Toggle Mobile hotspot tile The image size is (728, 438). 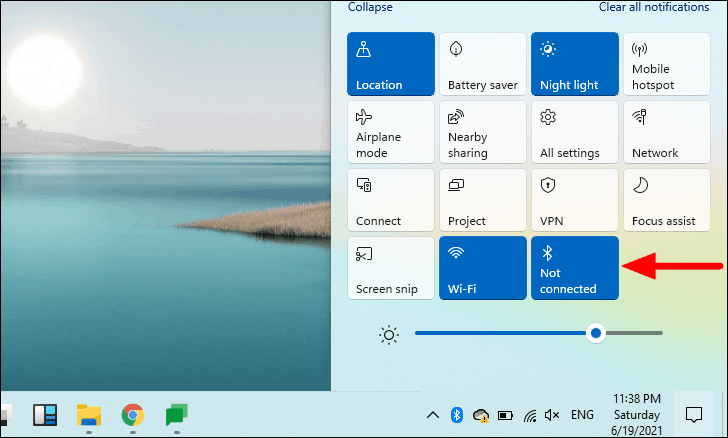click(x=667, y=64)
